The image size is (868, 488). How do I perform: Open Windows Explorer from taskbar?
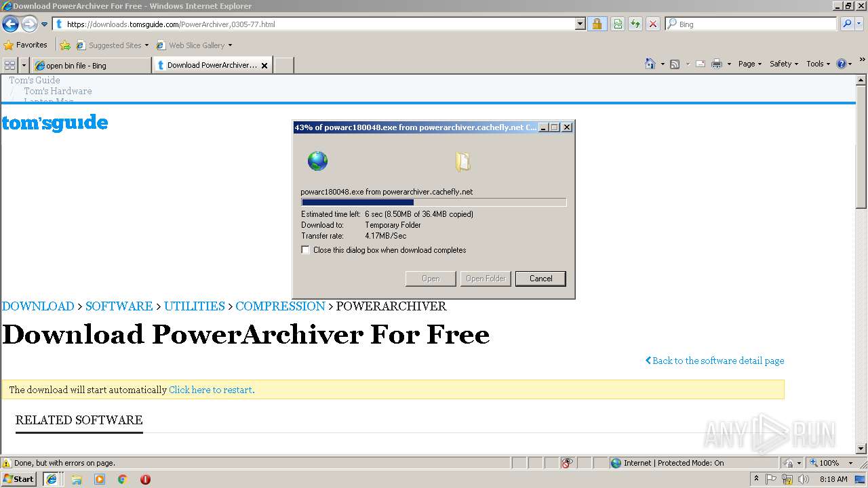pyautogui.click(x=77, y=479)
